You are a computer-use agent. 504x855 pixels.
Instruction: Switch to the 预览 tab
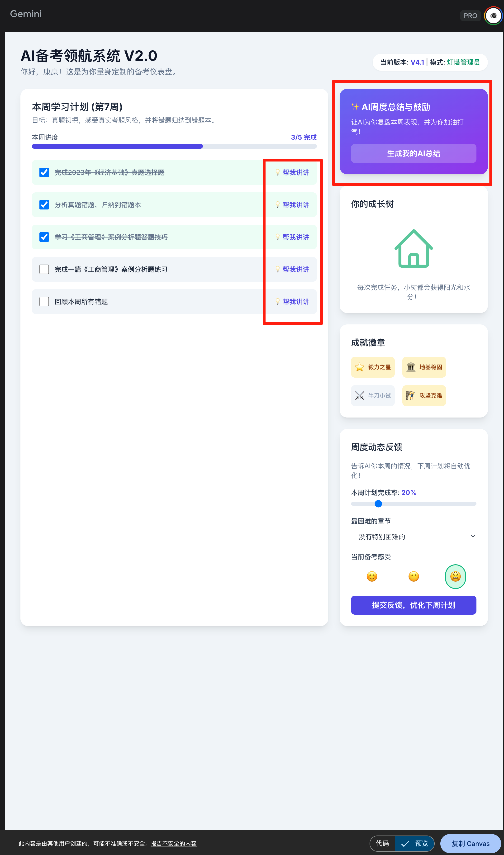(414, 843)
